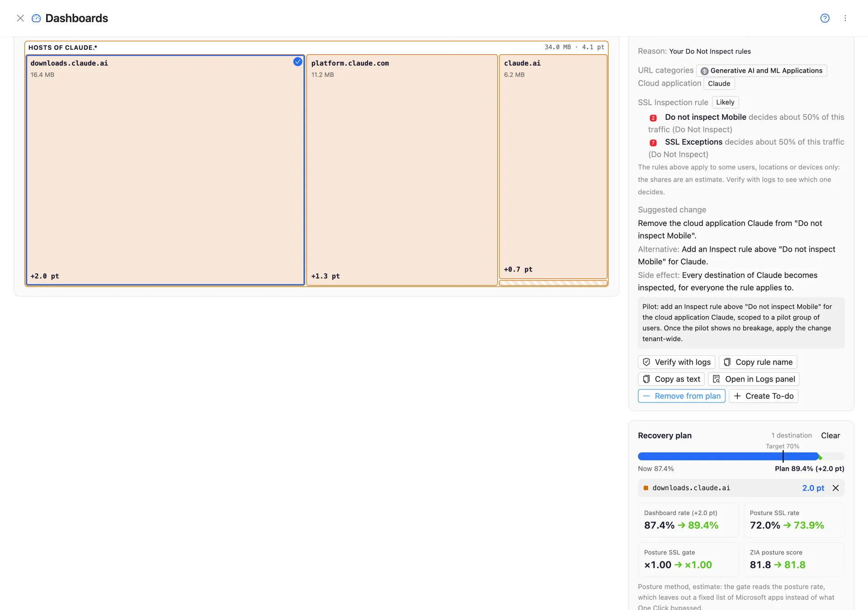Close the Dashboards panel with X icon
Image resolution: width=868 pixels, height=610 pixels.
(20, 18)
